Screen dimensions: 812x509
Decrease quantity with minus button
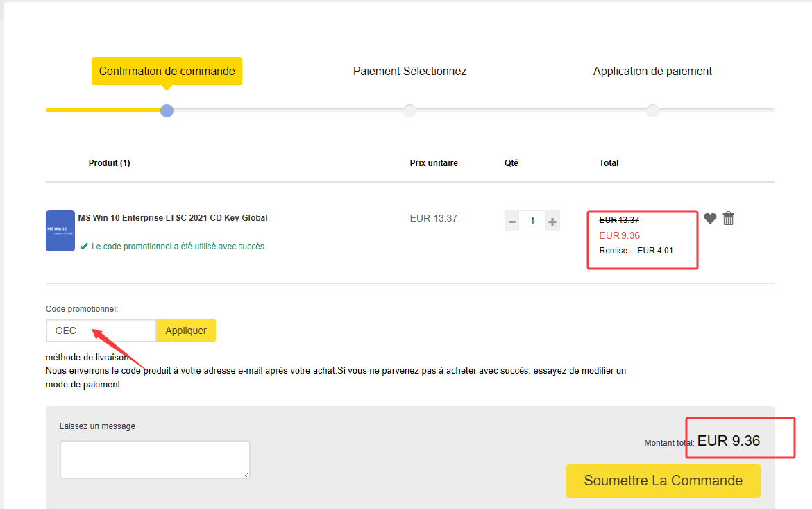click(x=512, y=222)
